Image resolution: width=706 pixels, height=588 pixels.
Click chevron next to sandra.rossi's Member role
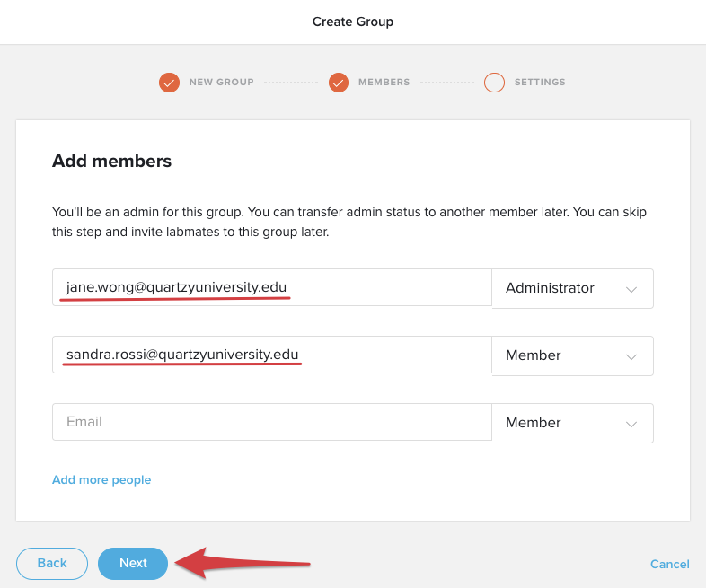[x=631, y=356]
